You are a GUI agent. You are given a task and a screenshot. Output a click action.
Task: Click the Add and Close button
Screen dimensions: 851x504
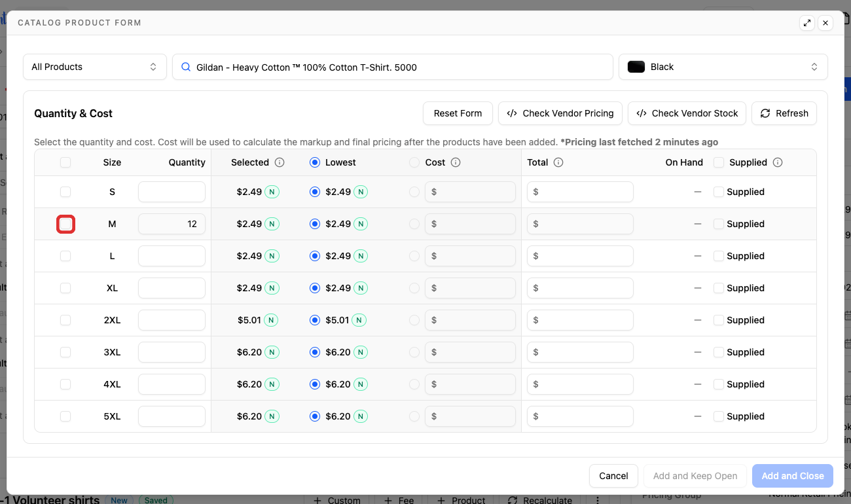(793, 476)
